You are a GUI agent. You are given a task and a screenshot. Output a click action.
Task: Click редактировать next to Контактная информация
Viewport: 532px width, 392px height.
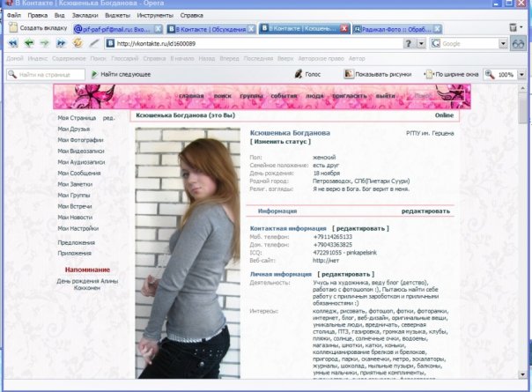coord(360,228)
